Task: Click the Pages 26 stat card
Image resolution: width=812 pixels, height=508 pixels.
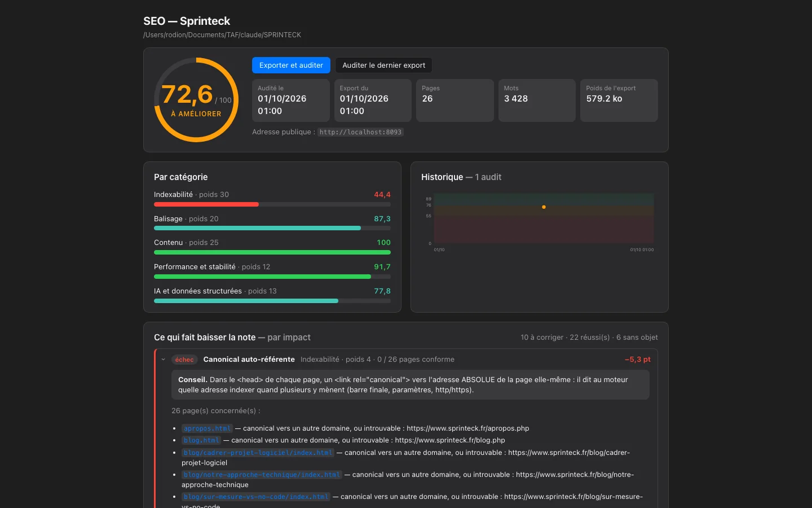Action: [x=455, y=100]
